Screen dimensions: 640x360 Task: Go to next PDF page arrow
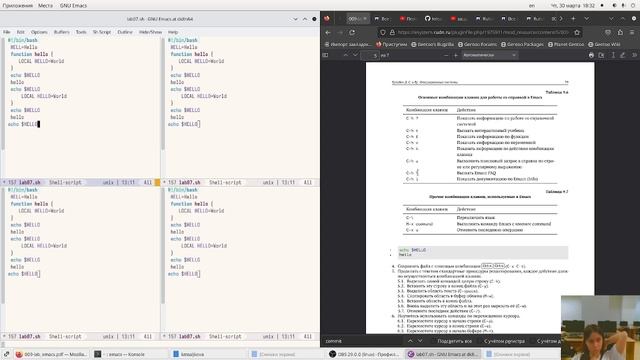click(x=356, y=55)
